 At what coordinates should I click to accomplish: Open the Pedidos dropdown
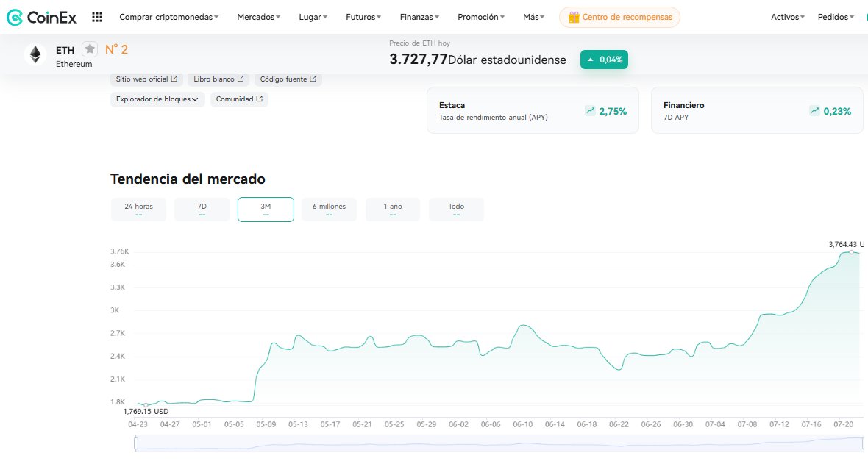tap(835, 16)
